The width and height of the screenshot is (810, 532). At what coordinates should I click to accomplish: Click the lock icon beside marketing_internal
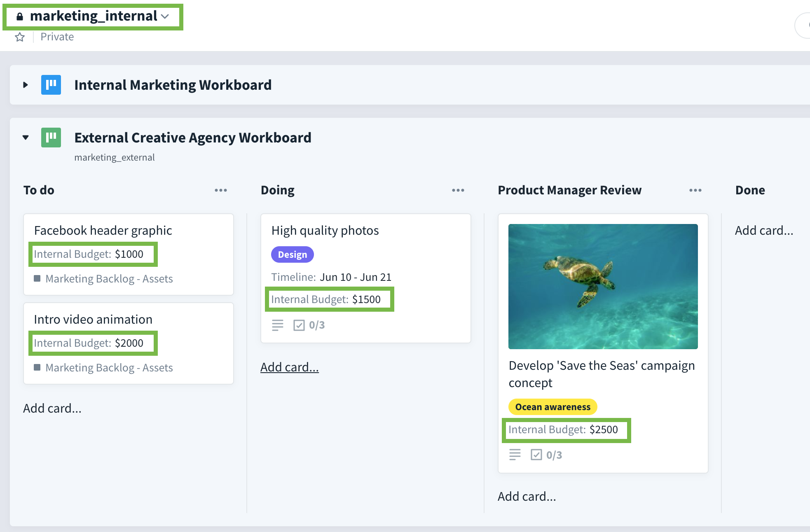19,16
